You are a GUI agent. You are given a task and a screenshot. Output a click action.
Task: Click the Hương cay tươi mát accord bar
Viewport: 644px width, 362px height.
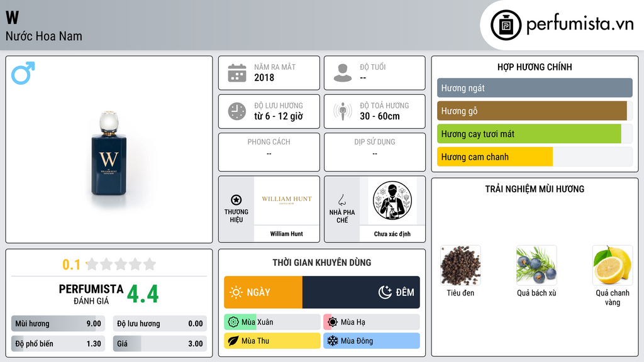(535, 134)
